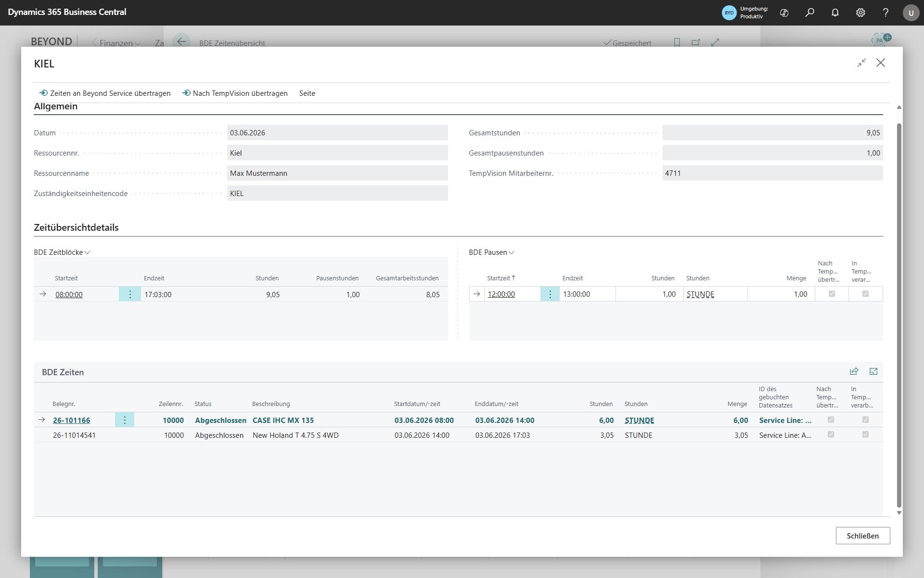Image resolution: width=924 pixels, height=578 pixels.
Task: Open Copilot icon in top bar
Action: click(784, 13)
